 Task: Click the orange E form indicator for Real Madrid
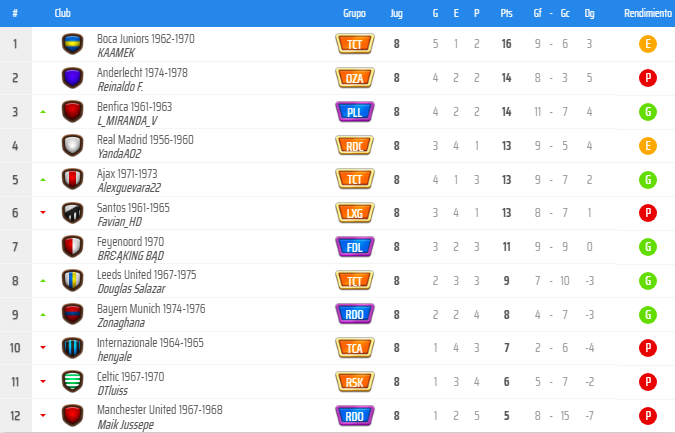[647, 145]
